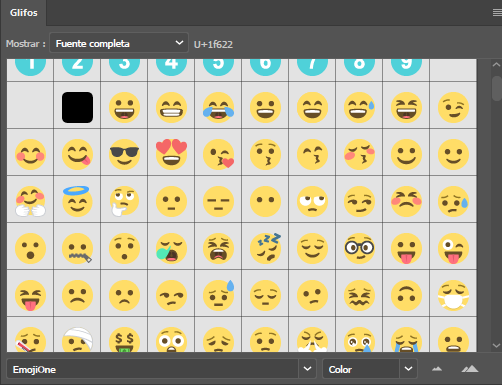Viewport: 502px width, 385px height.
Task: Click the U+1f622 unicode value text
Action: pyautogui.click(x=213, y=44)
